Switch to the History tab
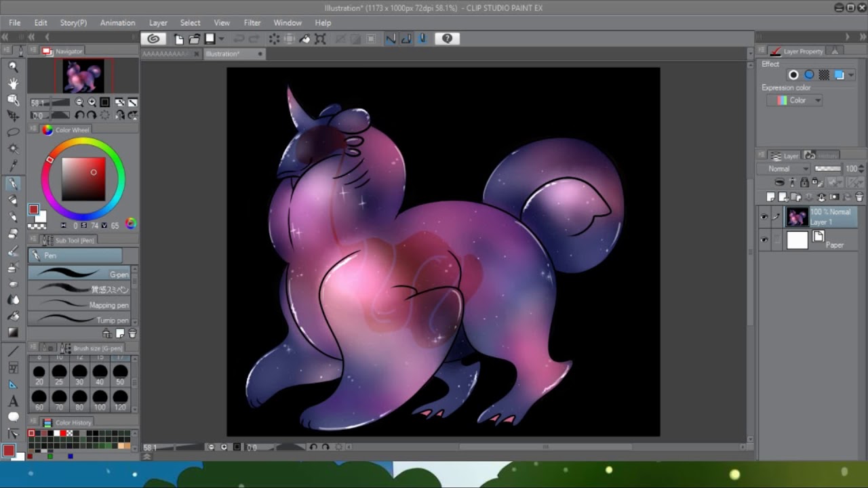Image resolution: width=868 pixels, height=488 pixels. (821, 155)
